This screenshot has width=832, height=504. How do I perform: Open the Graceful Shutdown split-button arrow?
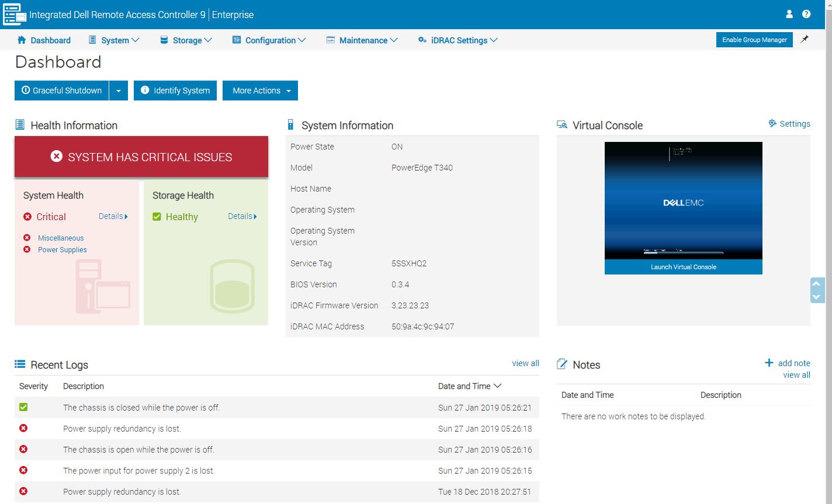pos(119,91)
